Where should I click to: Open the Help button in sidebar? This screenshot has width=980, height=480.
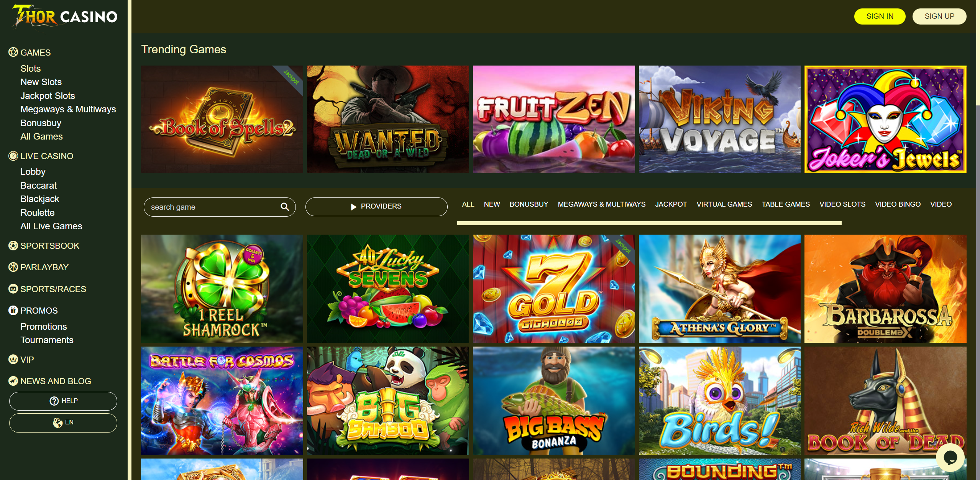pyautogui.click(x=63, y=401)
